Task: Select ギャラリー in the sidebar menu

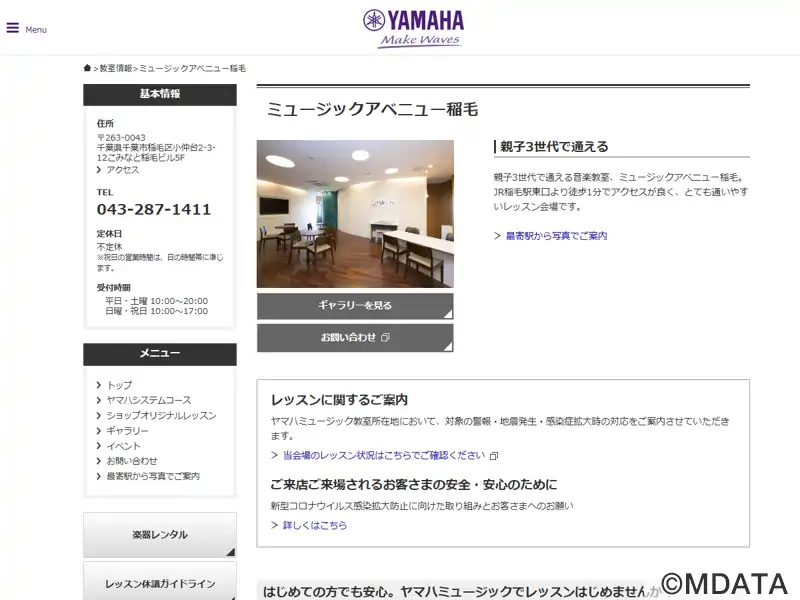Action: tap(128, 431)
